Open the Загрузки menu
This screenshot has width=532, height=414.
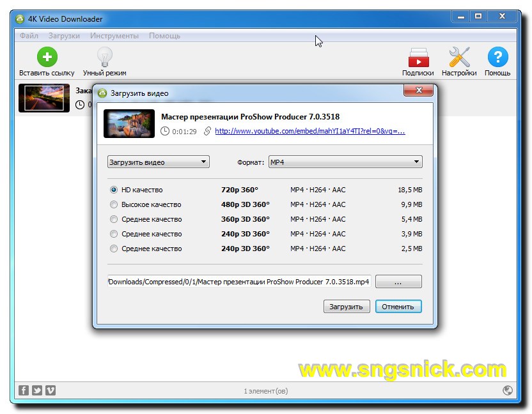[64, 36]
